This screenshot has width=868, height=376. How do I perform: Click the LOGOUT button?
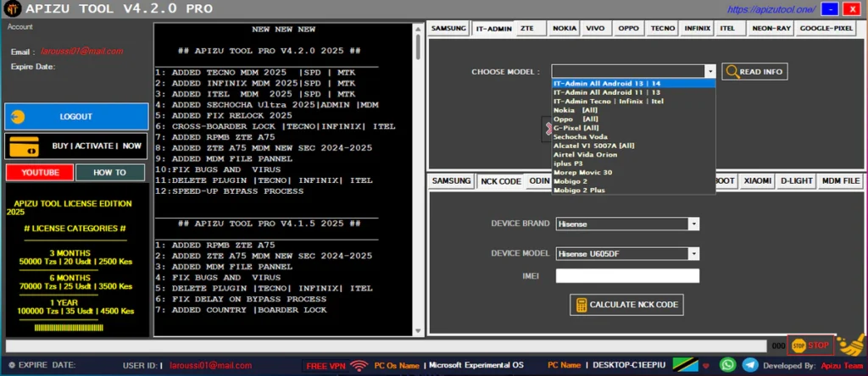pyautogui.click(x=76, y=117)
